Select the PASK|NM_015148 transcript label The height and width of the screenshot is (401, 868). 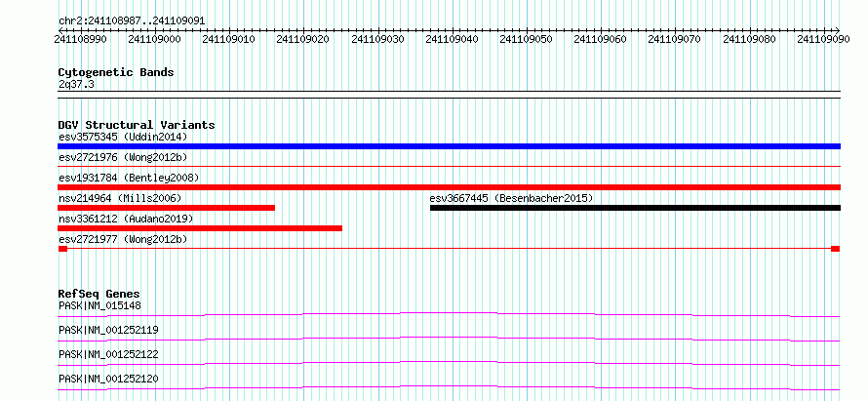pyautogui.click(x=99, y=305)
